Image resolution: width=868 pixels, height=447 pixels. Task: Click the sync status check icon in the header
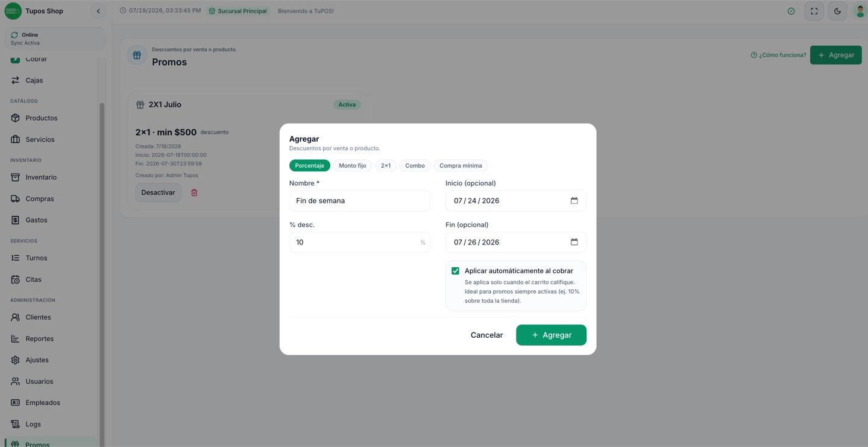(x=791, y=11)
